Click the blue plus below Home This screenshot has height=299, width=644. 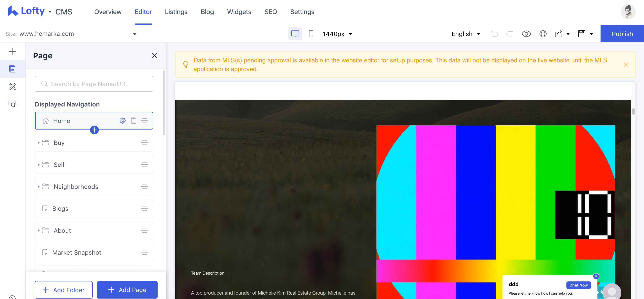[94, 130]
